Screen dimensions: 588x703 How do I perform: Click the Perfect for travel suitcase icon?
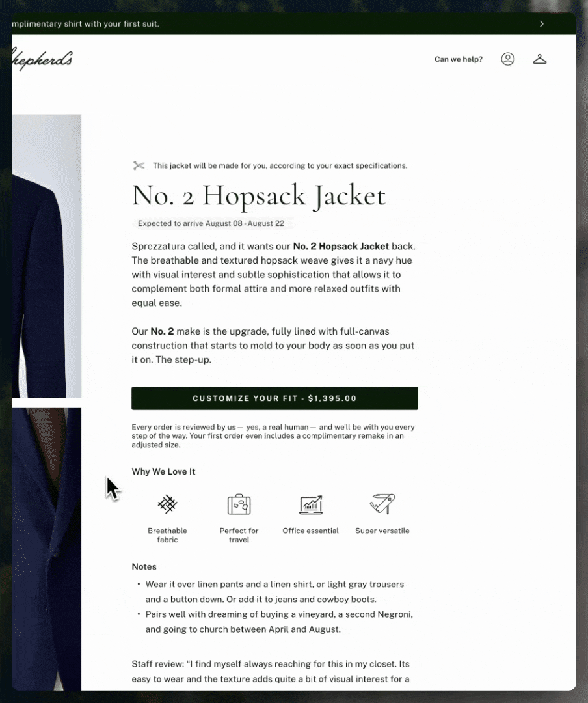pos(239,504)
